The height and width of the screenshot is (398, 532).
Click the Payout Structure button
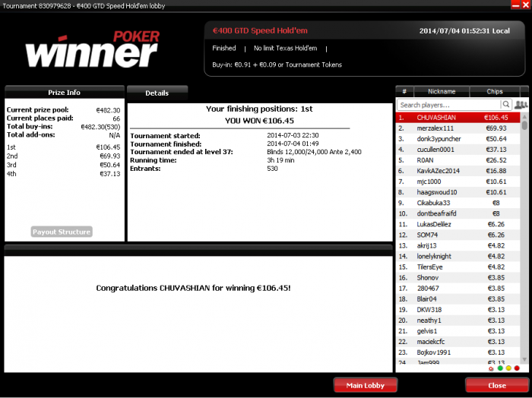pyautogui.click(x=62, y=232)
